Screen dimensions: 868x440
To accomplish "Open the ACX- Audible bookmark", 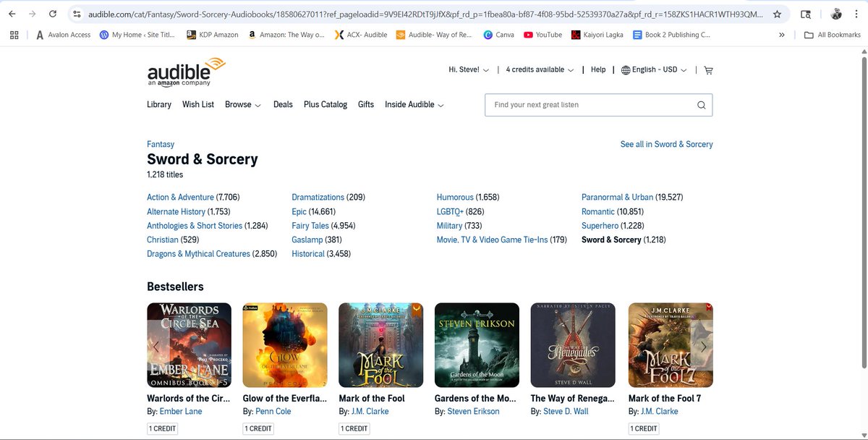I will coord(361,34).
